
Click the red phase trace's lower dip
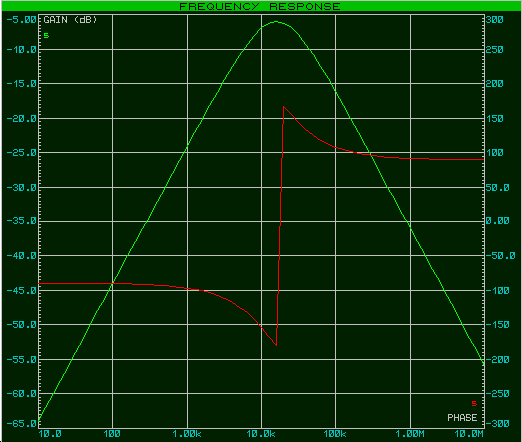[276, 345]
